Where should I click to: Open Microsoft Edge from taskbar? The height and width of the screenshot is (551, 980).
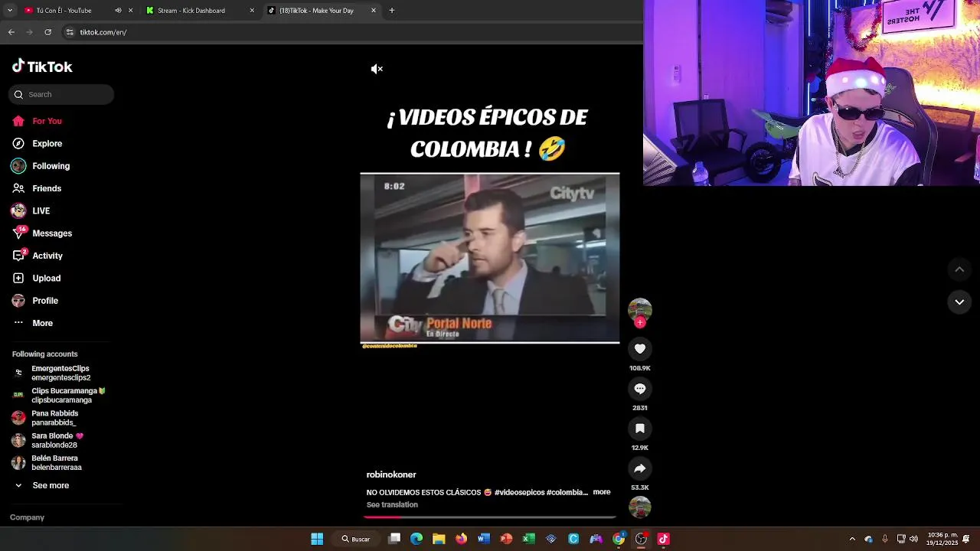click(x=416, y=539)
